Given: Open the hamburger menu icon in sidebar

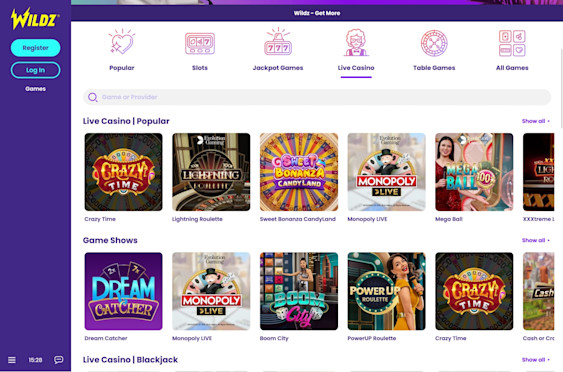Looking at the screenshot, I should click(x=12, y=360).
